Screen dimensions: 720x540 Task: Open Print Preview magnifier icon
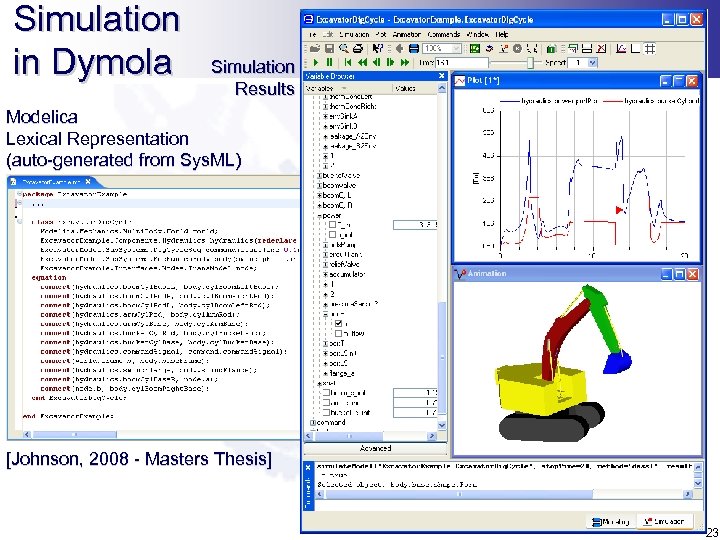[343, 48]
